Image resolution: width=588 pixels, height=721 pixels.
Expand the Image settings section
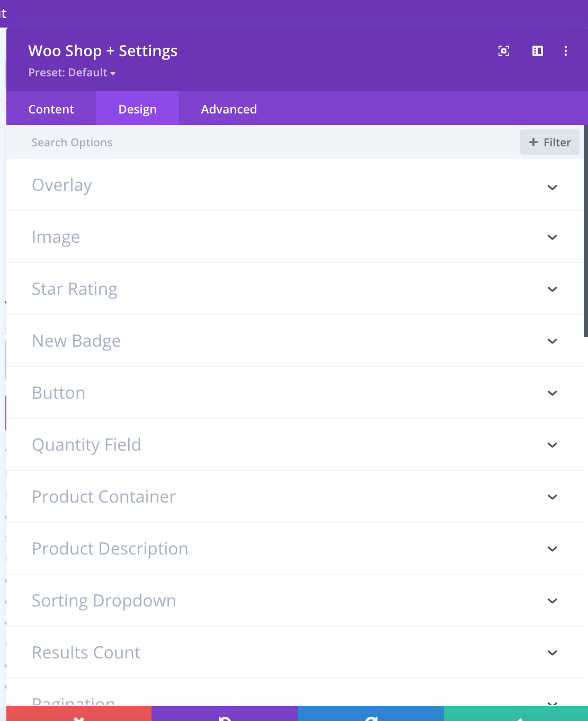pos(295,237)
